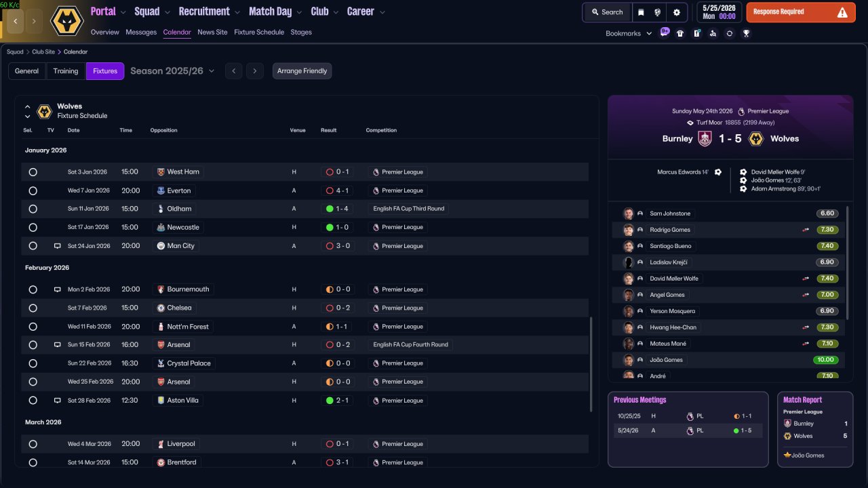Switch to the General calendar view
The image size is (868, 488).
[27, 71]
